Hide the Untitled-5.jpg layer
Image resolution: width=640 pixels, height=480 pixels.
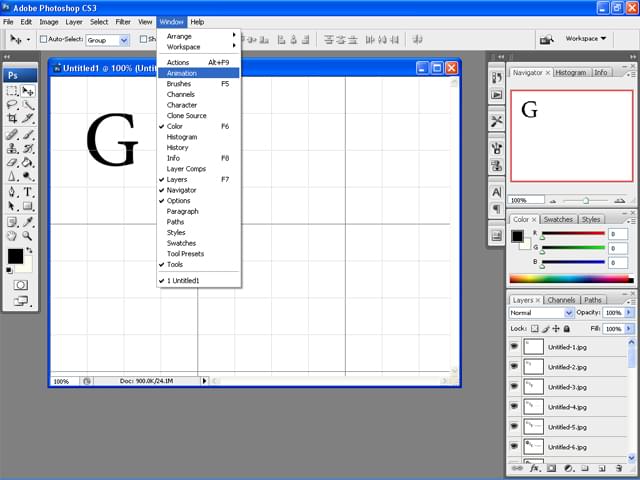tap(514, 427)
